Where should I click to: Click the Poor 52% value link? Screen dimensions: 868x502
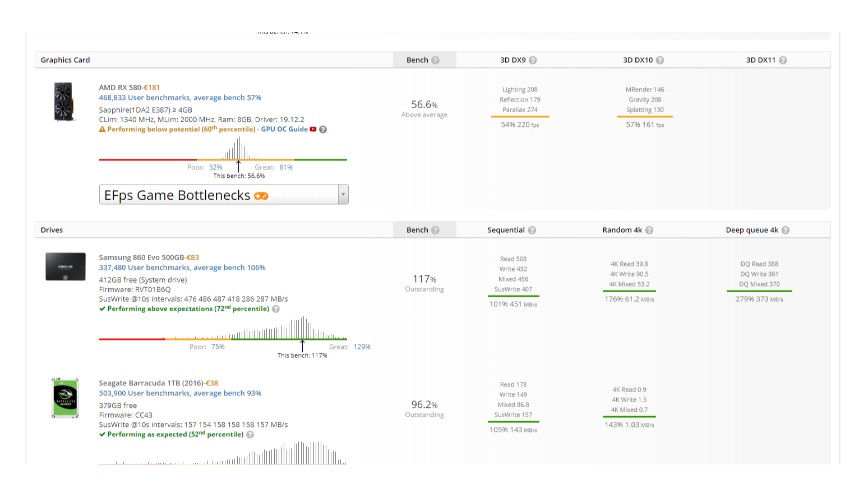pyautogui.click(x=216, y=167)
